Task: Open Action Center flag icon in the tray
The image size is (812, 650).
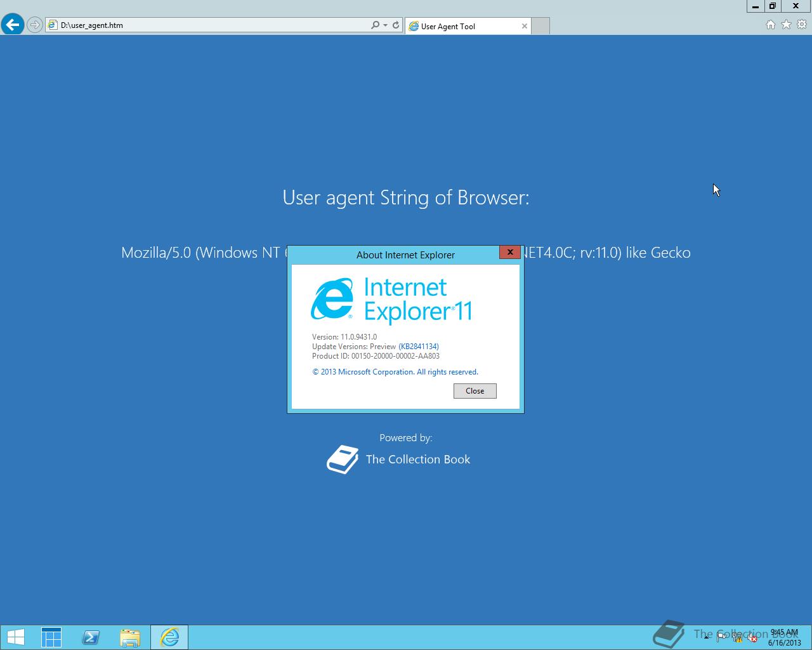Action: 722,637
